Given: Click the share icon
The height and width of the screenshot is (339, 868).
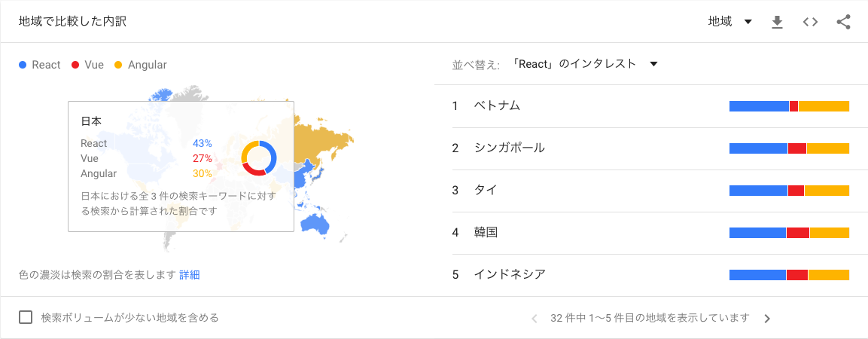Looking at the screenshot, I should point(843,22).
